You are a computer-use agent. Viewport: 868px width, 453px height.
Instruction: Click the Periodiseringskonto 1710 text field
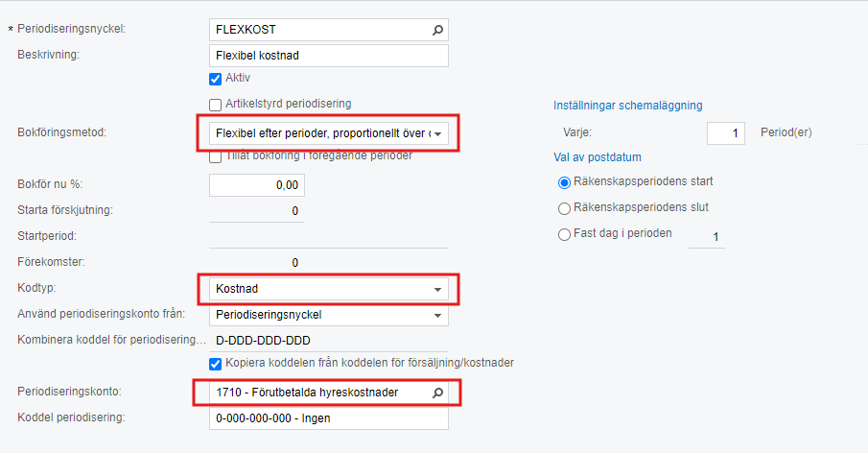tap(320, 393)
